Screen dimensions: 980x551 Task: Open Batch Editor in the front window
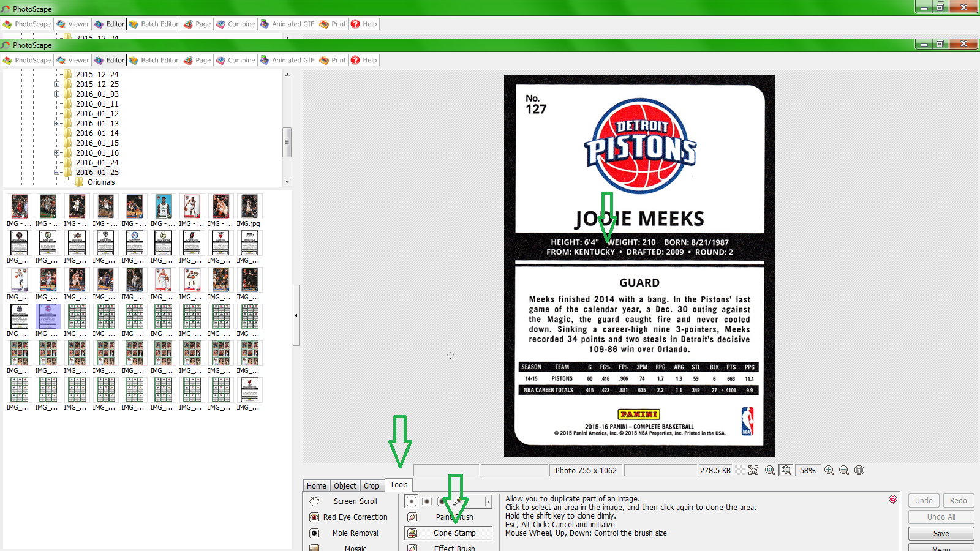coord(154,60)
